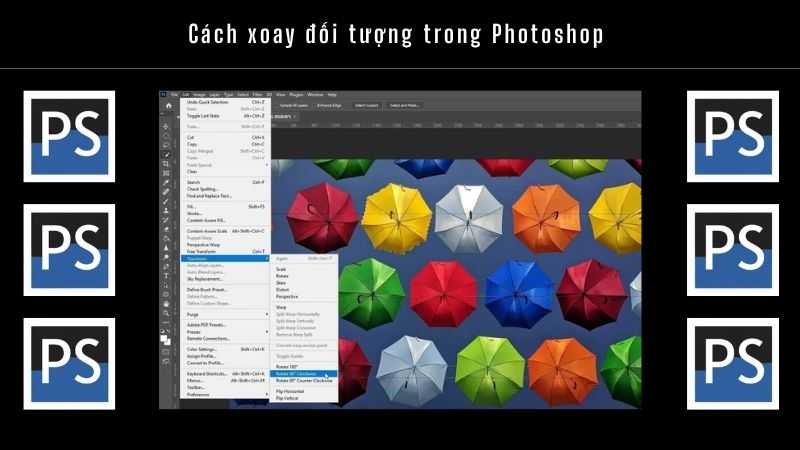Select the Path Selection tool
The width and height of the screenshot is (800, 450).
pyautogui.click(x=166, y=285)
